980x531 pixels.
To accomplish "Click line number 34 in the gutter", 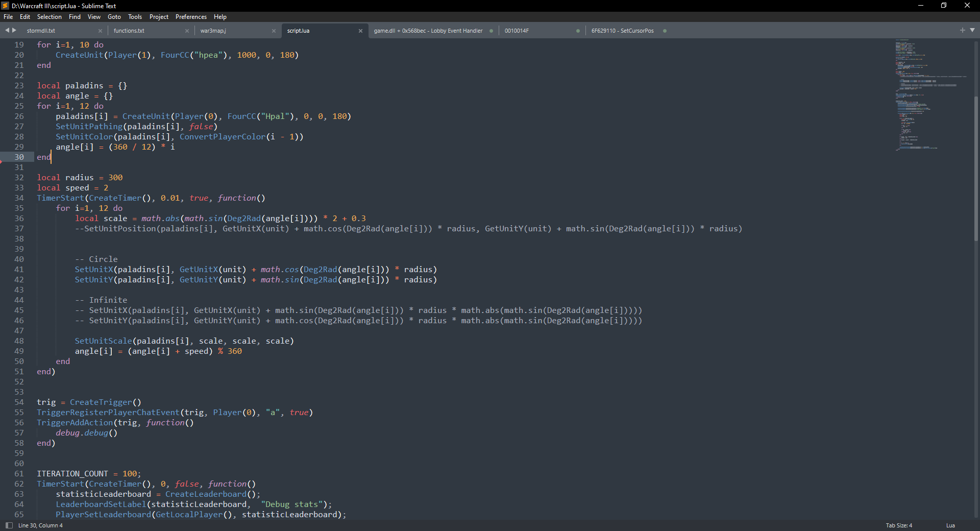I will point(19,198).
